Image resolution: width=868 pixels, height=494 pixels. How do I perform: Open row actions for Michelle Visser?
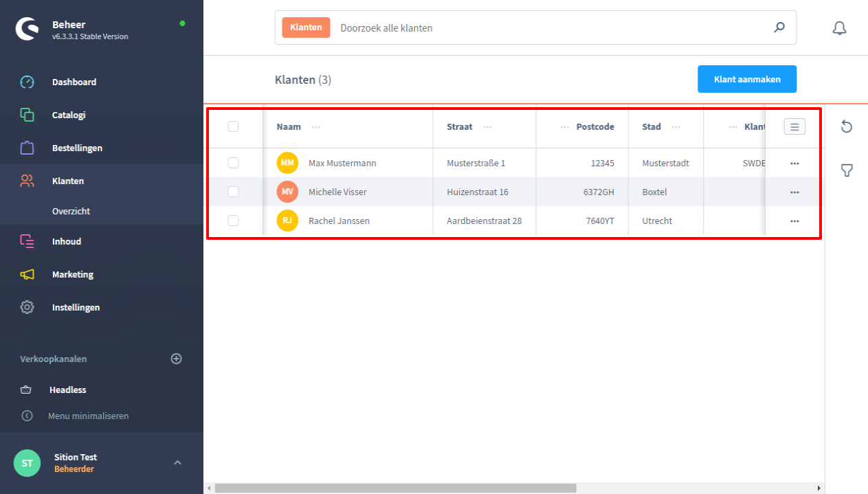click(794, 192)
